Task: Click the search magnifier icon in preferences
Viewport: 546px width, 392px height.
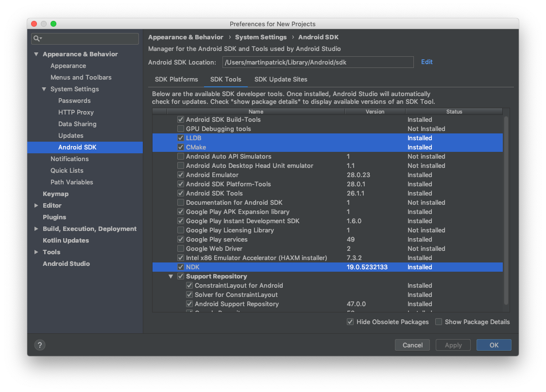Action: point(37,38)
